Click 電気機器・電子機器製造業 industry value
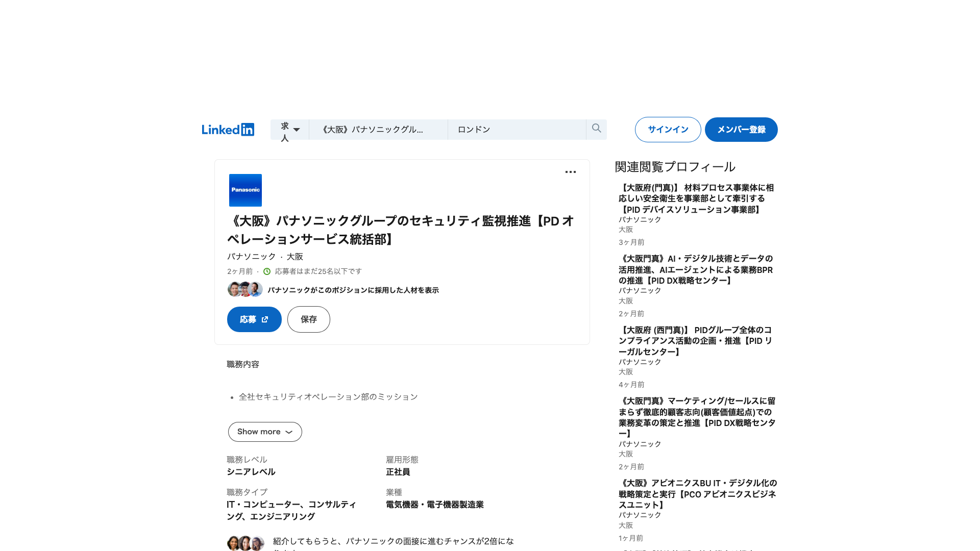The height and width of the screenshot is (551, 980). pyautogui.click(x=435, y=505)
